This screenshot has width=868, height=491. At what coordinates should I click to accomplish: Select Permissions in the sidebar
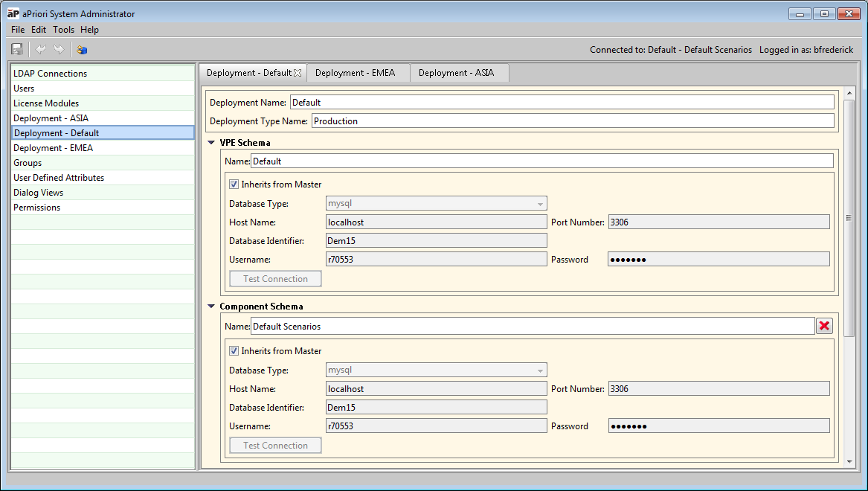[103, 208]
